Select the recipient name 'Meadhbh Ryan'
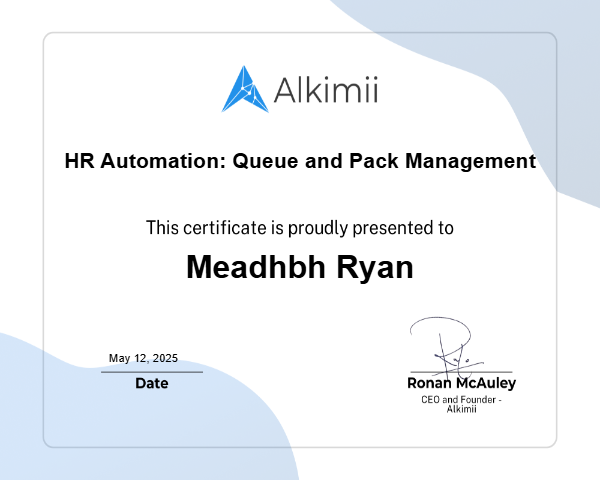Image resolution: width=600 pixels, height=480 pixels. (300, 267)
